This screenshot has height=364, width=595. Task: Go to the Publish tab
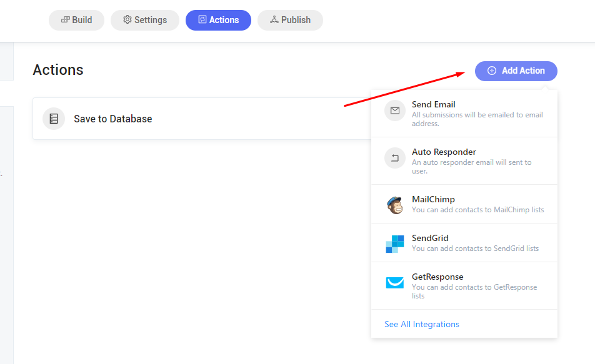tap(290, 20)
